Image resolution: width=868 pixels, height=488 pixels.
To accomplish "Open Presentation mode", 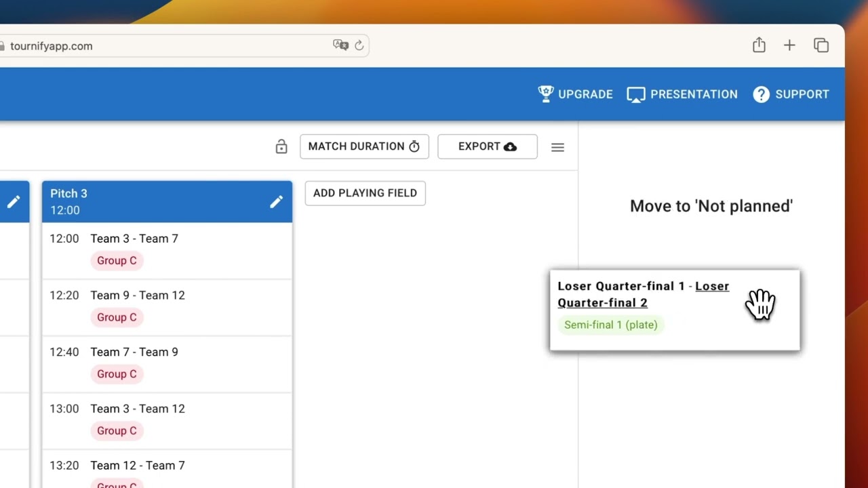I will point(682,94).
